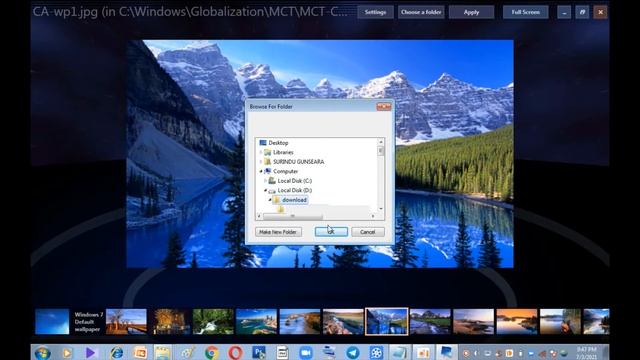Collapse the Local Disk (D:) node
The height and width of the screenshot is (360, 640).
(265, 191)
